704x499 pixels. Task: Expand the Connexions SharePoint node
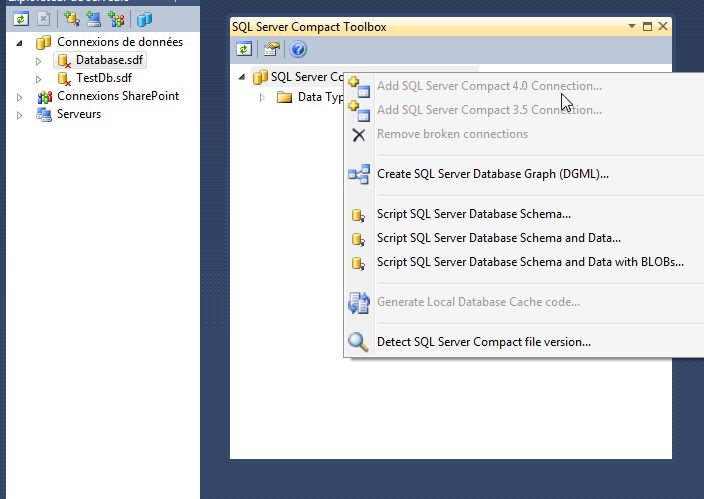tap(19, 97)
